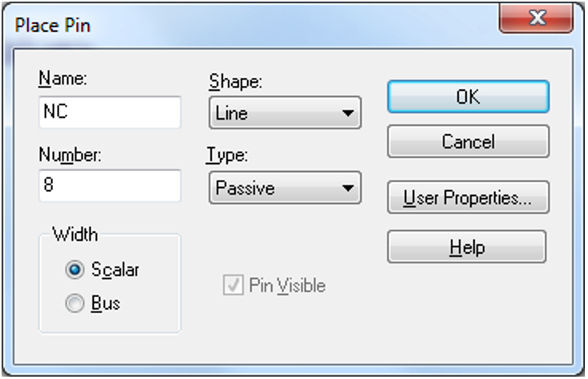
Task: Click the Help button
Action: pos(467,247)
